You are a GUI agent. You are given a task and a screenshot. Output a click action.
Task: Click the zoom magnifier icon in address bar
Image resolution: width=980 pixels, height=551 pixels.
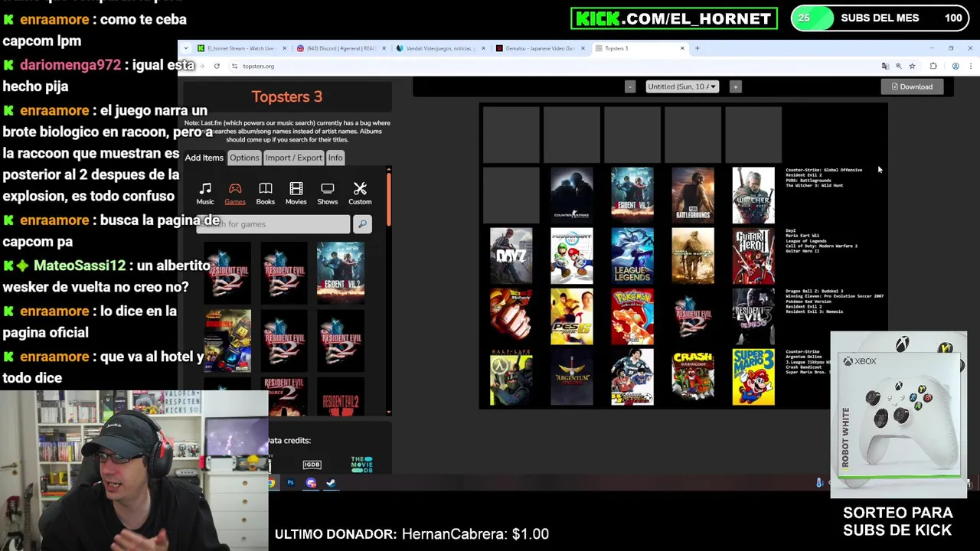[899, 66]
